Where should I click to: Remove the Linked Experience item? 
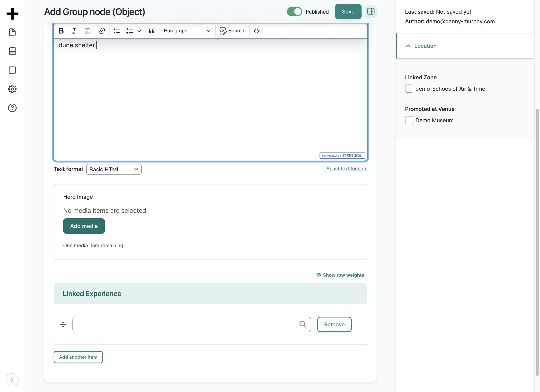(x=334, y=324)
